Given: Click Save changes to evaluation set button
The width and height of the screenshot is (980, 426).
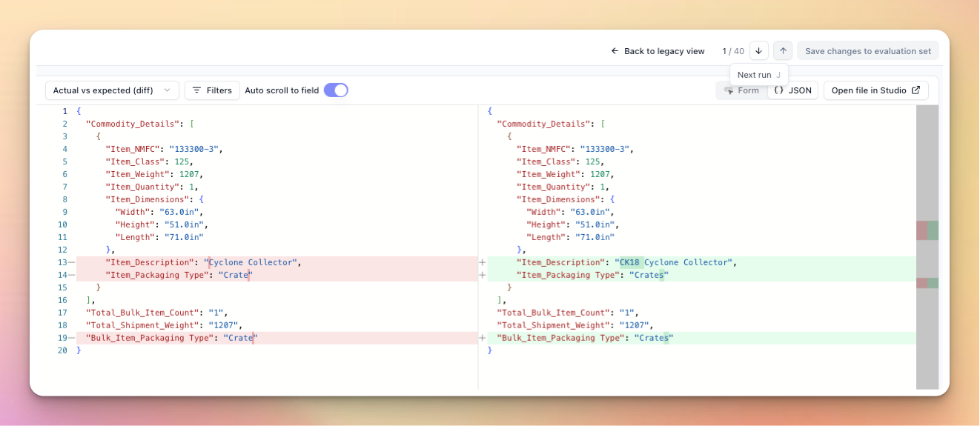Looking at the screenshot, I should coord(868,51).
